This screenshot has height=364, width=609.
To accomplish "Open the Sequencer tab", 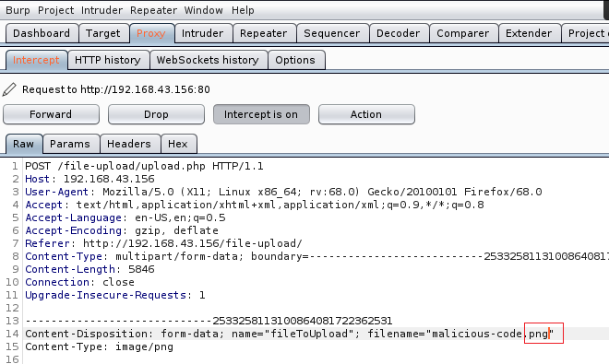I will tap(332, 33).
